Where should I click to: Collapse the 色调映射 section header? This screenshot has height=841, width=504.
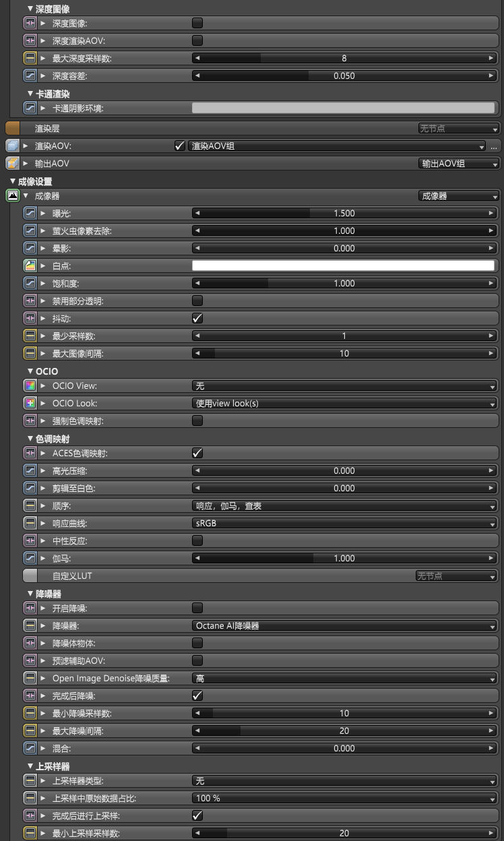[30, 439]
